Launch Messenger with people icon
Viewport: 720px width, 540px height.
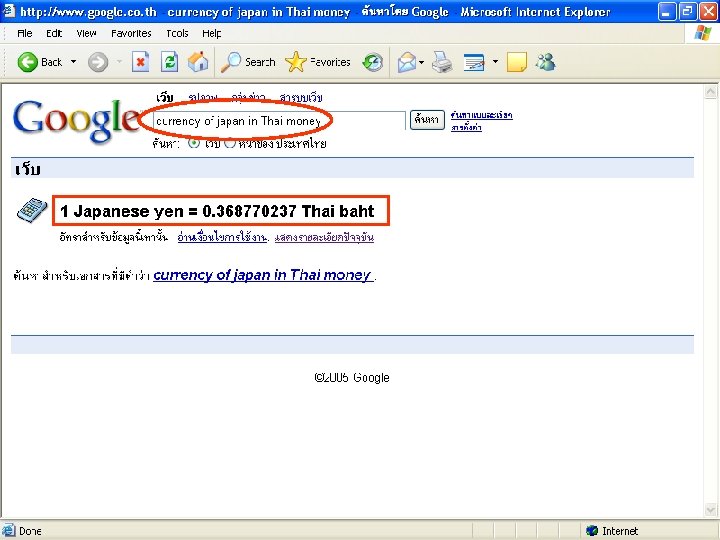point(546,62)
